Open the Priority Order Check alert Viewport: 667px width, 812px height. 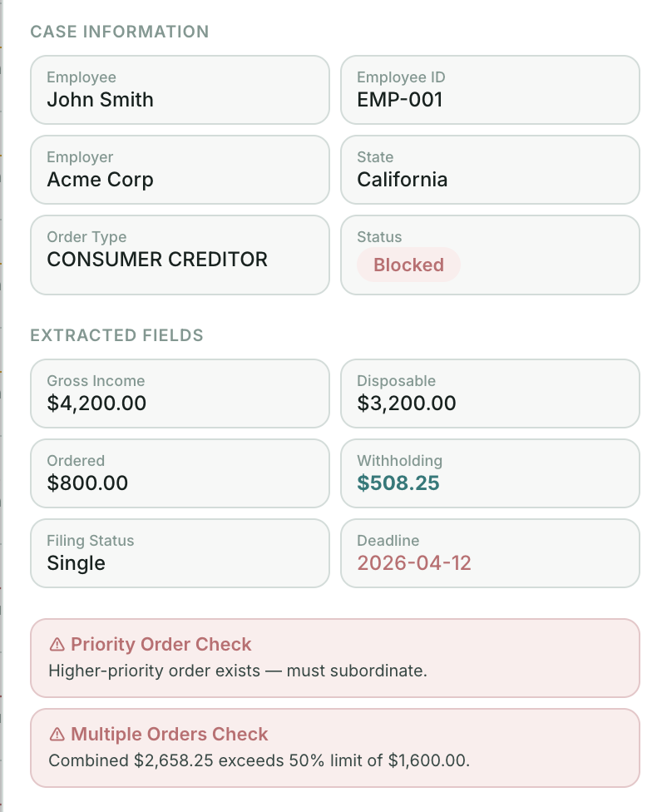click(x=334, y=658)
